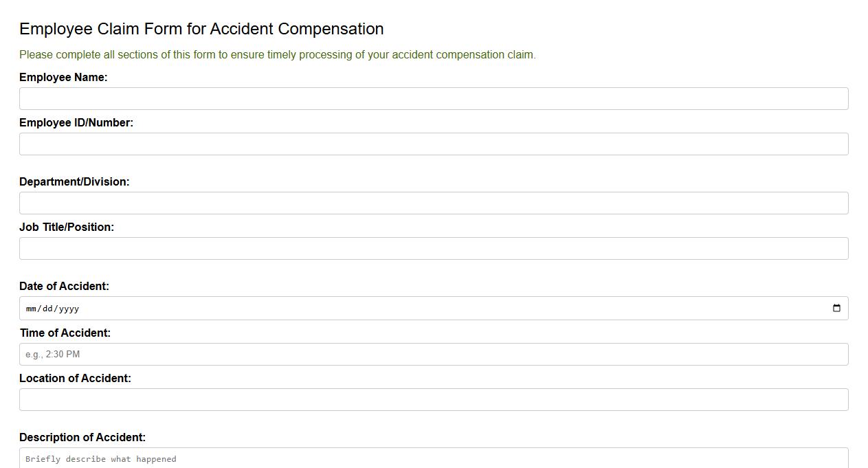Select the Employee ID/Number text box
868x468 pixels.
coord(434,144)
